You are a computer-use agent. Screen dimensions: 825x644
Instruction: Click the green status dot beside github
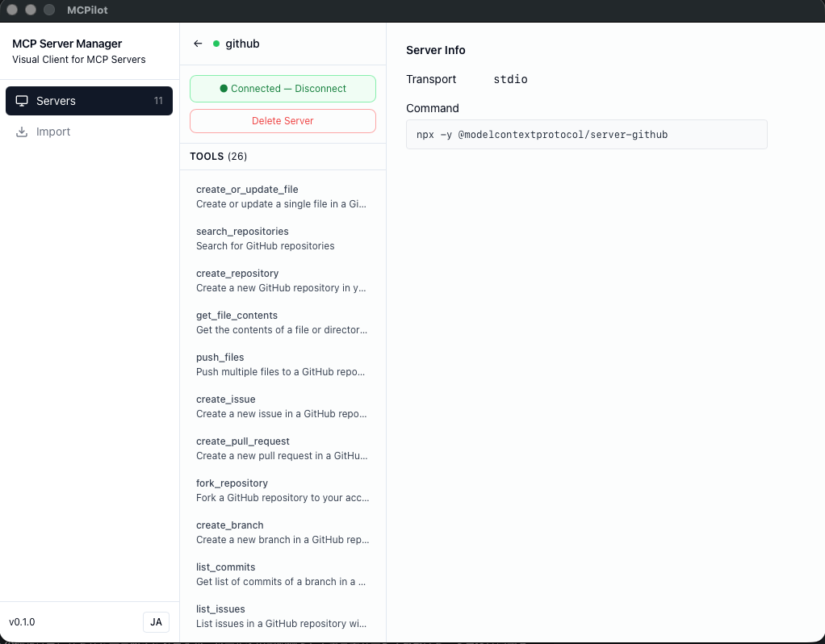[x=216, y=44]
